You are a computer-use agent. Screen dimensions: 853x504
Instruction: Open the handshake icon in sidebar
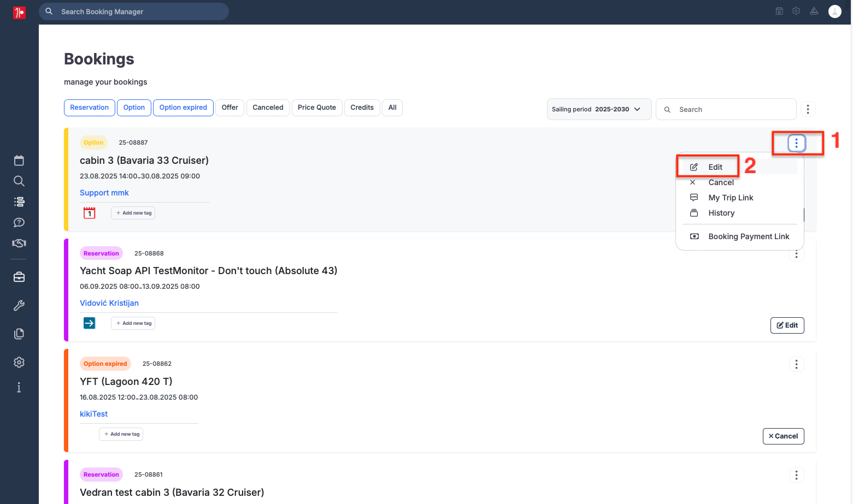tap(19, 243)
